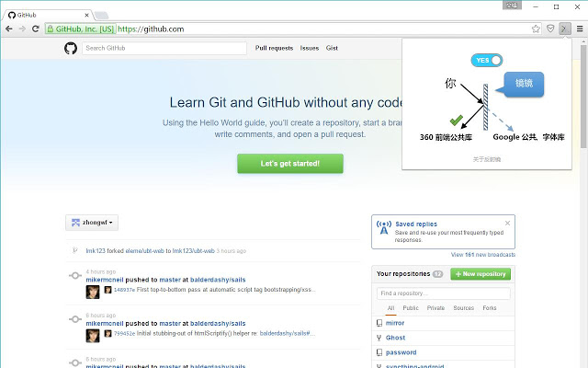Bookmark this page with the star icon

536,29
